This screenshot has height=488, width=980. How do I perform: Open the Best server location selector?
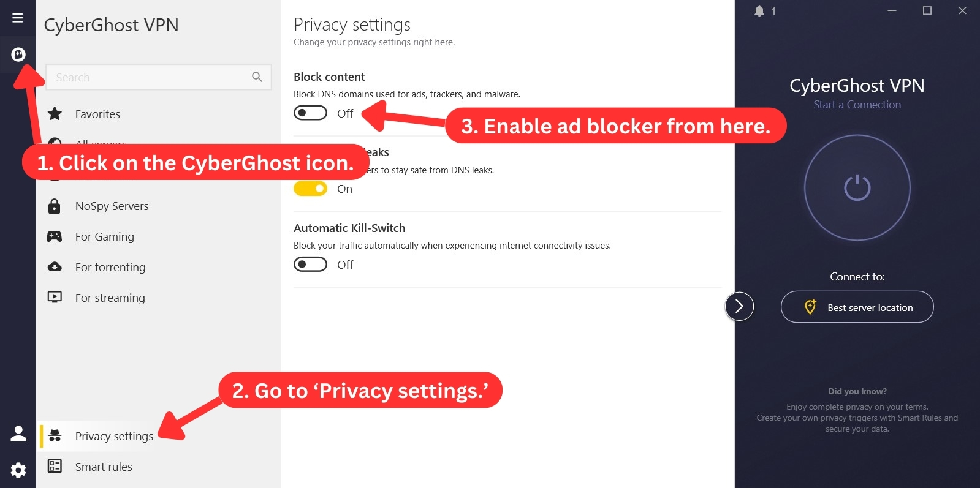857,307
